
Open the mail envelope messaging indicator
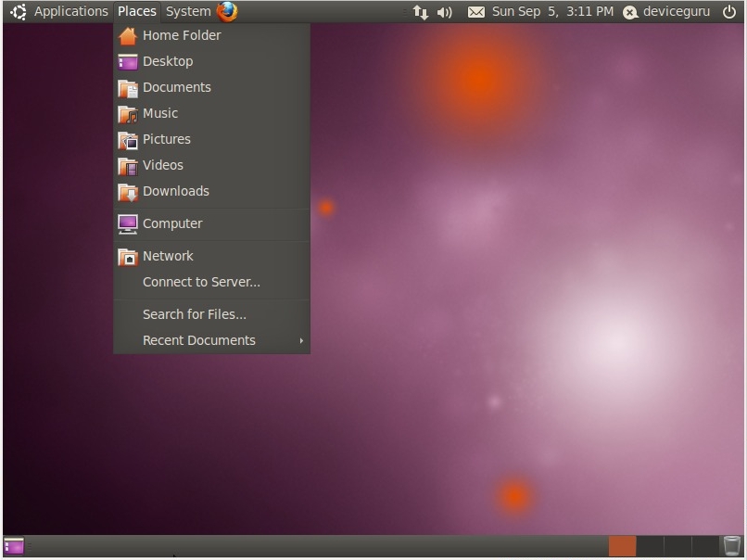(476, 12)
